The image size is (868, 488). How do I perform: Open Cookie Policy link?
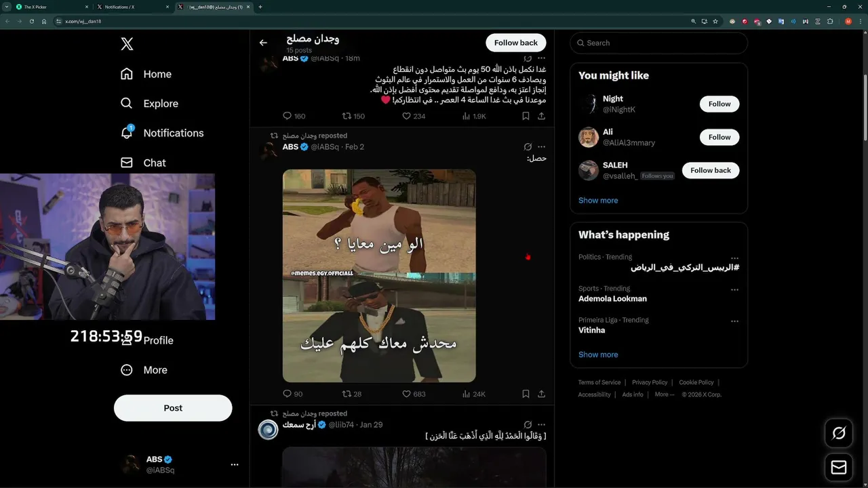click(x=696, y=382)
